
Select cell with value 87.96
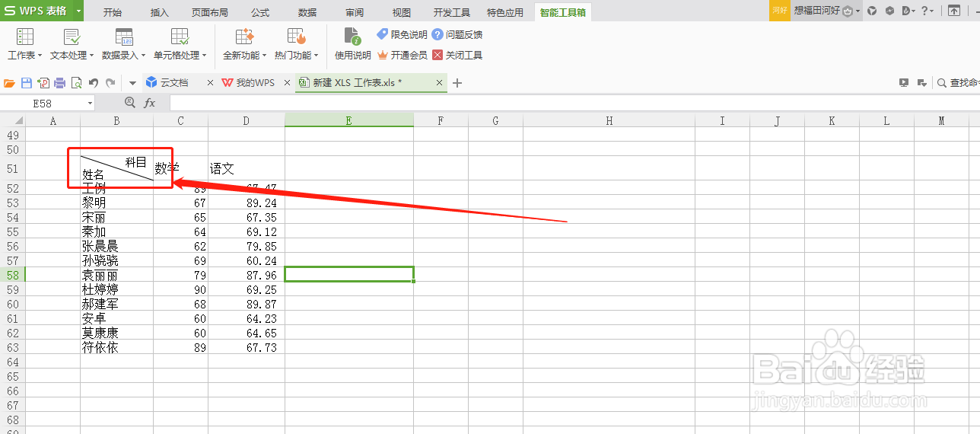[x=247, y=276]
